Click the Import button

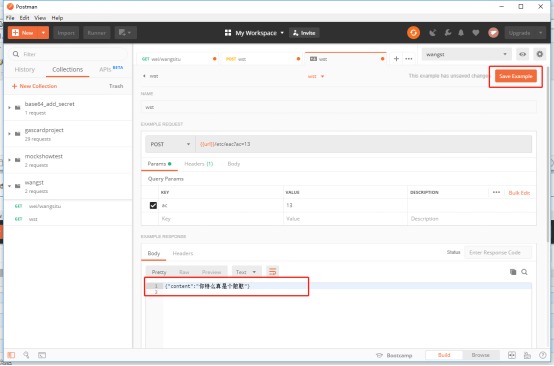point(66,33)
